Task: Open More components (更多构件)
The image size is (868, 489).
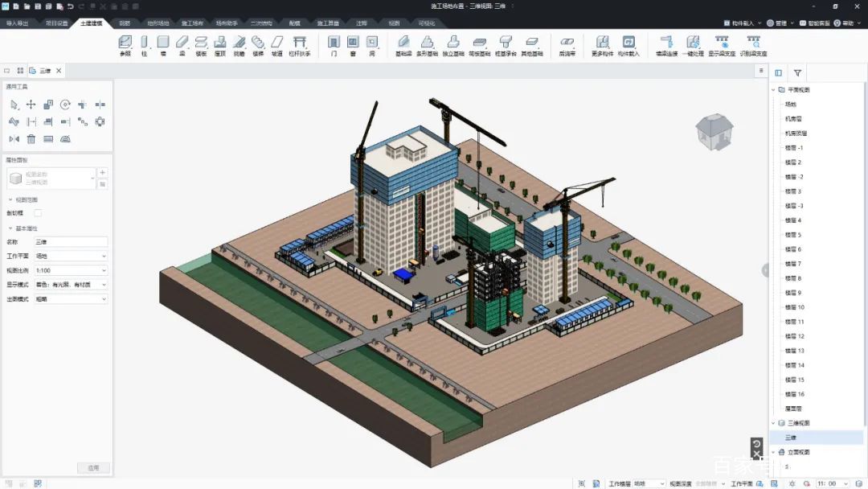Action: point(602,46)
